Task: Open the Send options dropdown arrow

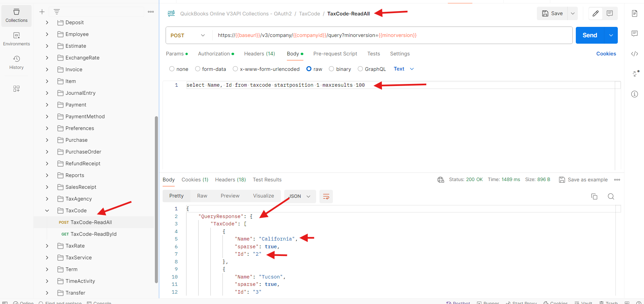Action: [611, 35]
